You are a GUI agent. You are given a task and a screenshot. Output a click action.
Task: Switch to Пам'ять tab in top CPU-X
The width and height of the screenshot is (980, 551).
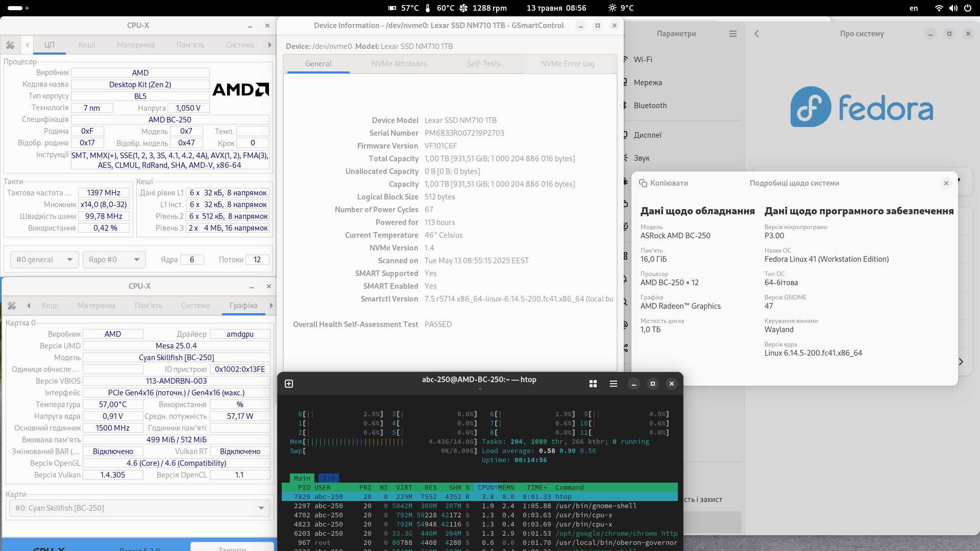coord(190,45)
